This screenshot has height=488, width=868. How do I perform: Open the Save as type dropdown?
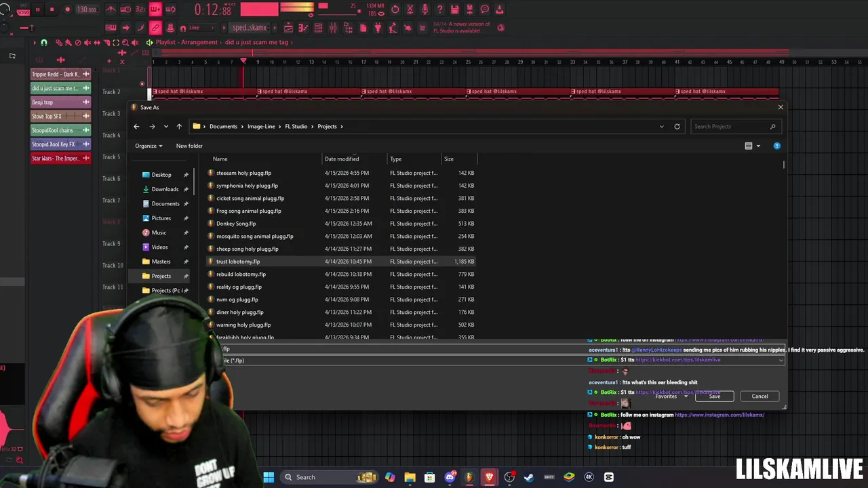pos(781,361)
